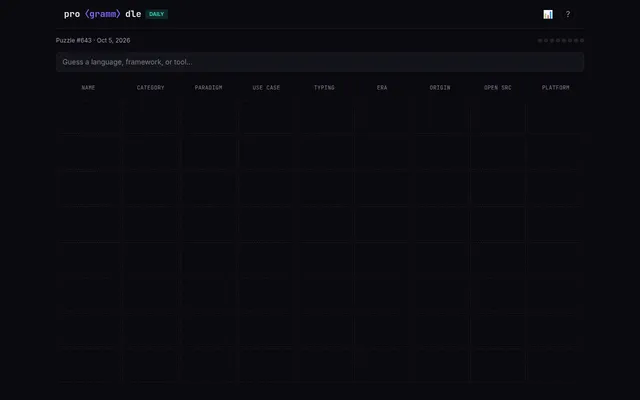640x400 pixels.
Task: Click the ERA column header
Action: (x=382, y=87)
